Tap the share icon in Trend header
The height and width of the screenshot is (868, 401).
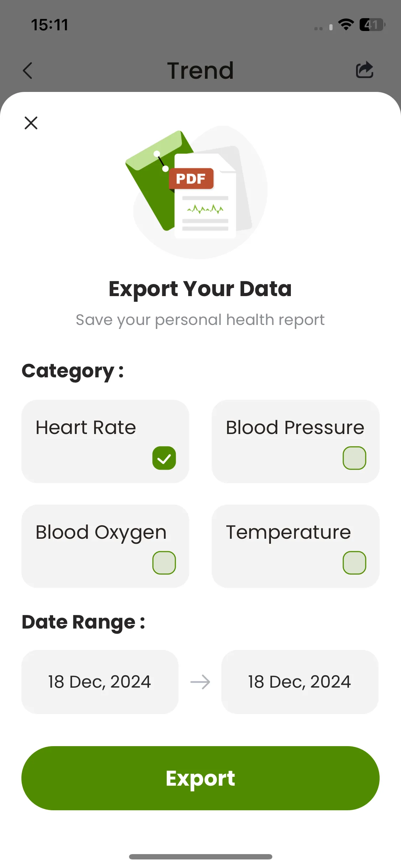pyautogui.click(x=364, y=70)
